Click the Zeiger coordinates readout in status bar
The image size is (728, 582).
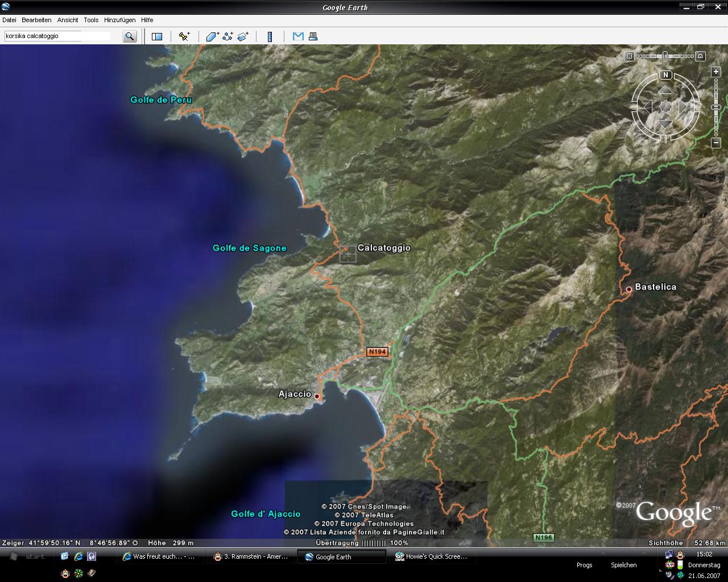[x=71, y=543]
